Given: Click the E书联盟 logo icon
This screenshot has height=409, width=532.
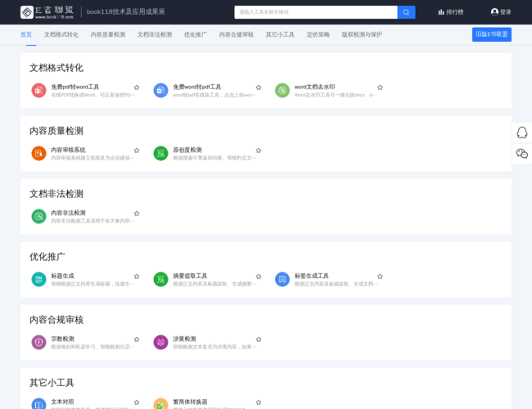Looking at the screenshot, I should tap(27, 12).
